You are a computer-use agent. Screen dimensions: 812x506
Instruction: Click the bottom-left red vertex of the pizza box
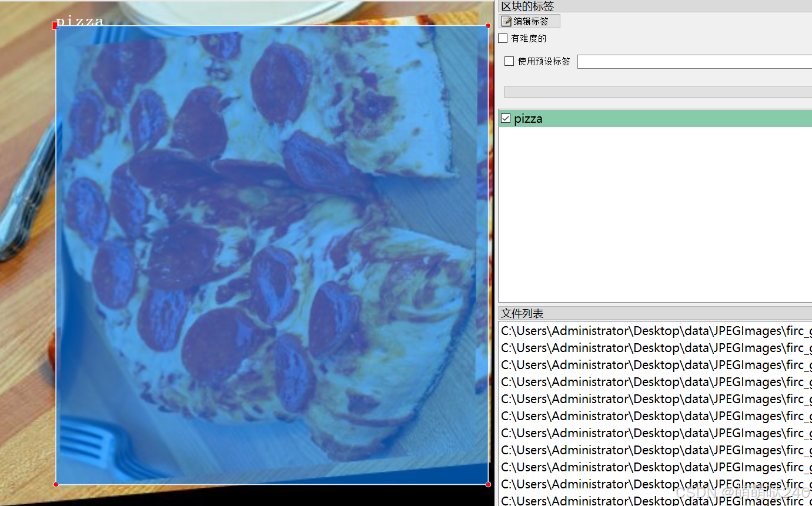click(x=56, y=484)
